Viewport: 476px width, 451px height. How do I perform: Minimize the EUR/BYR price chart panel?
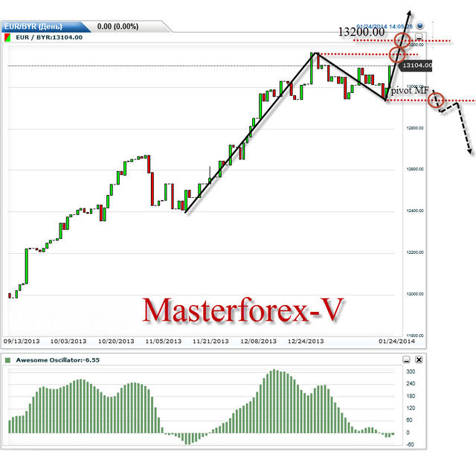[x=419, y=37]
